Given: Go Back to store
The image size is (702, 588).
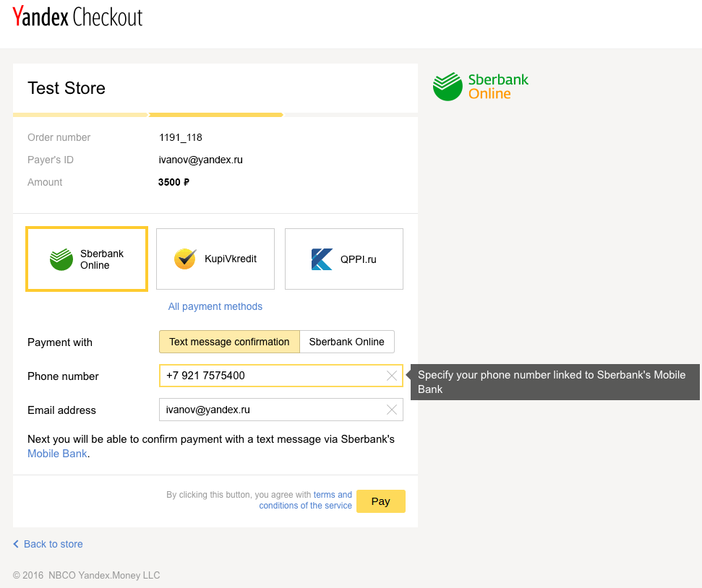Looking at the screenshot, I should click(53, 544).
